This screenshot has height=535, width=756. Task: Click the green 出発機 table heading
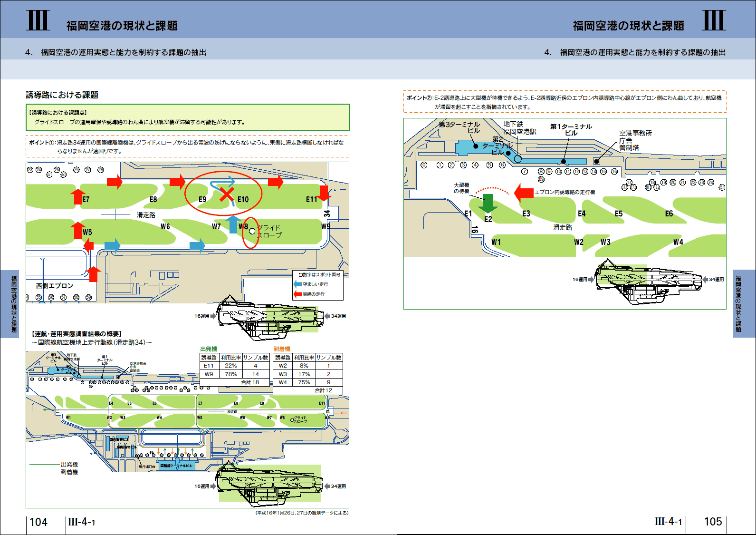tap(209, 349)
